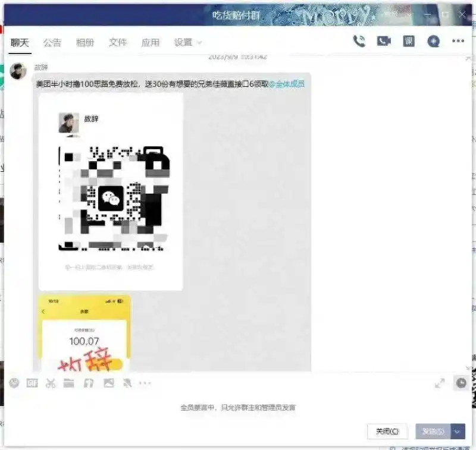Switch to the 文件 tab
This screenshot has width=476, height=450.
(118, 42)
